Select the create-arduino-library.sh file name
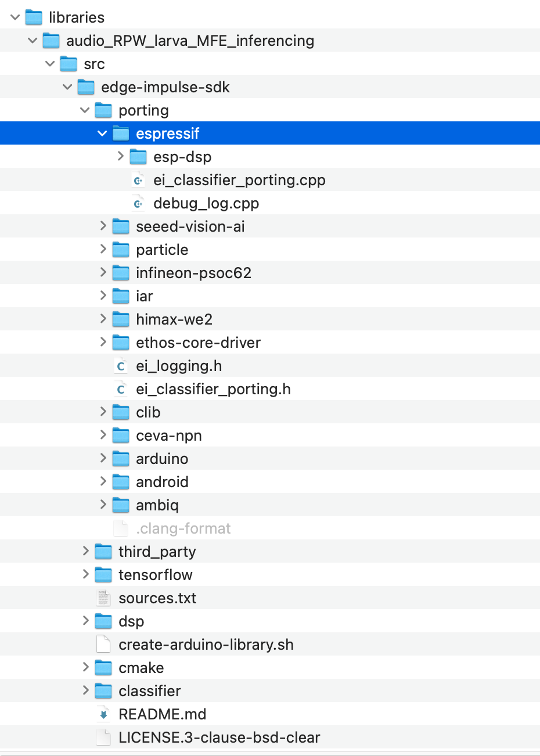This screenshot has width=540, height=756. click(206, 645)
